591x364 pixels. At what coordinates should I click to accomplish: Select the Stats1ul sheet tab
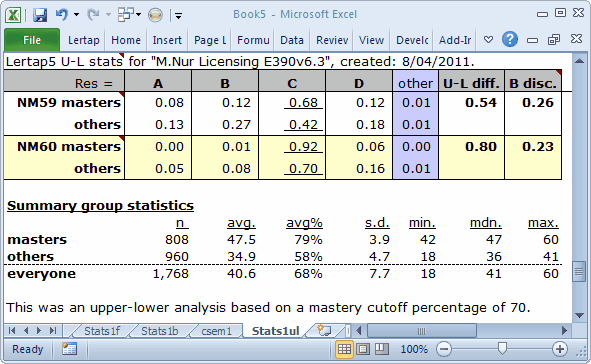click(x=276, y=331)
